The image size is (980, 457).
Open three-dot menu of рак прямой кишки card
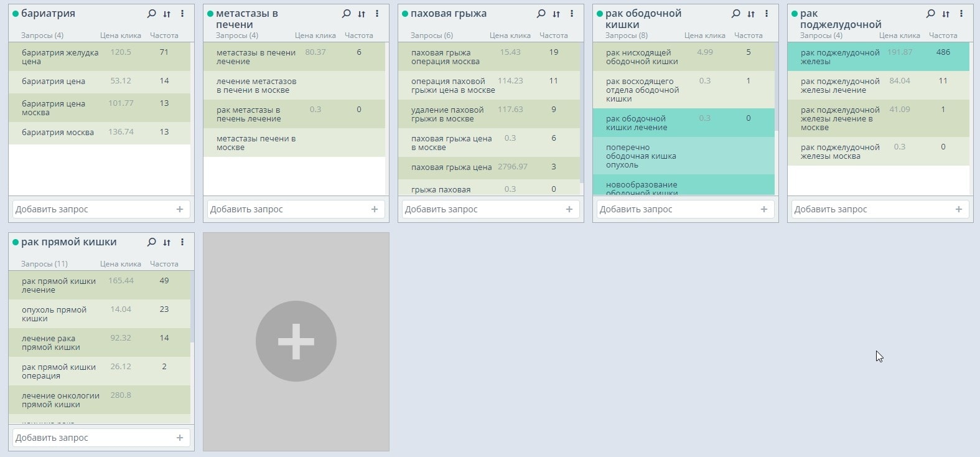pos(182,242)
